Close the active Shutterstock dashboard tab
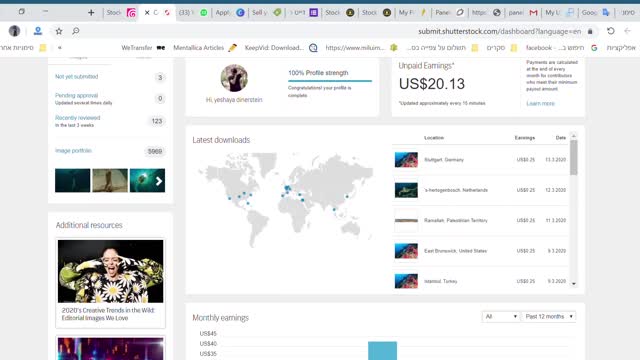Viewport: 640px width, 360px height. 147,13
